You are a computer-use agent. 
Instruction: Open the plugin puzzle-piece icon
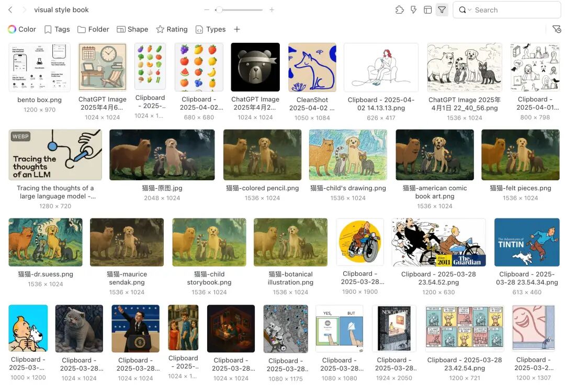(x=399, y=10)
